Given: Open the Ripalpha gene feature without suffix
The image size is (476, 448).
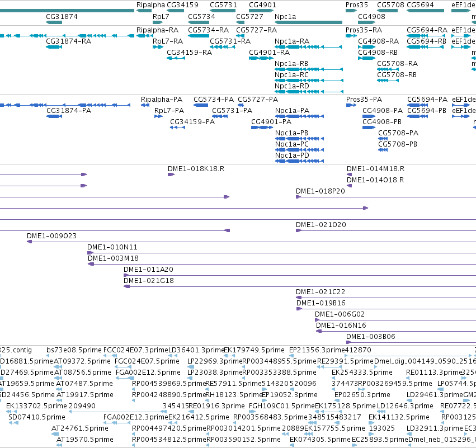Looking at the screenshot, I should tap(144, 11).
